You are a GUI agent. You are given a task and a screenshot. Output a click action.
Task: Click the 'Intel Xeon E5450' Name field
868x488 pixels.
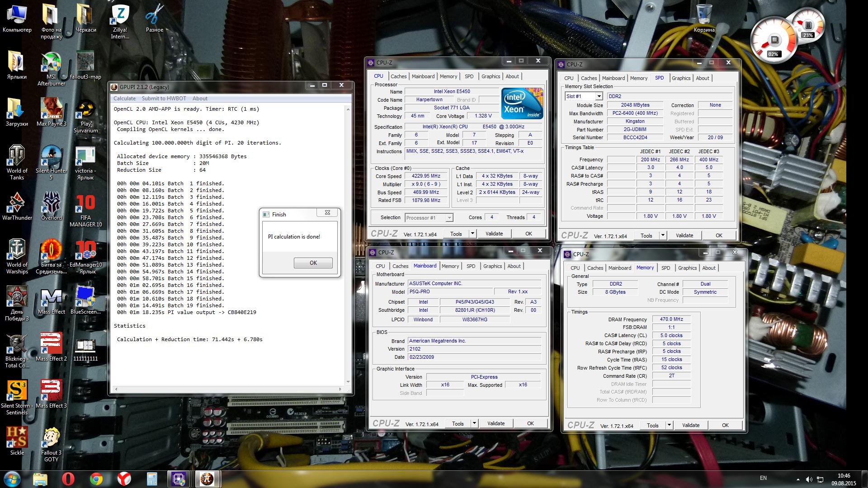(x=452, y=91)
